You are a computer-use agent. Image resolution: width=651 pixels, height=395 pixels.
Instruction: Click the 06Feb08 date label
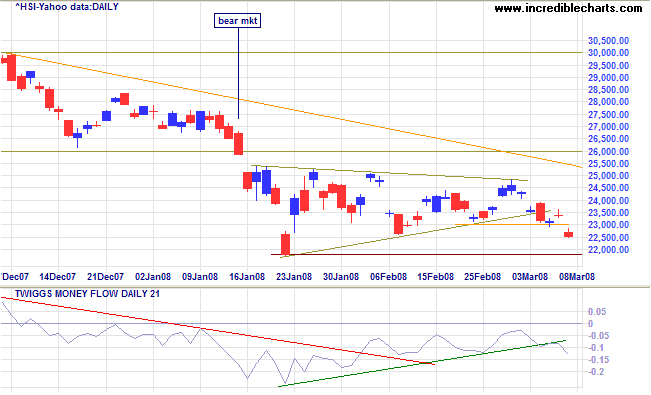click(x=388, y=277)
